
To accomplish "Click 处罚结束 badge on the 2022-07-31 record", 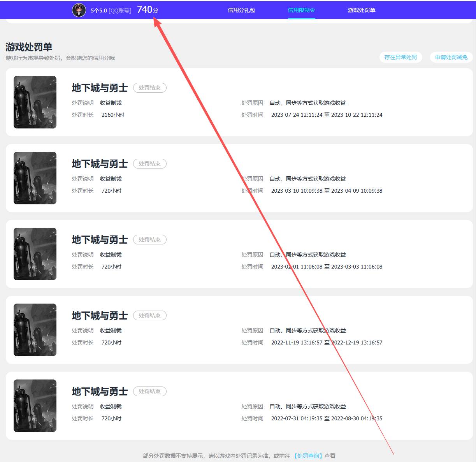I will click(x=150, y=392).
